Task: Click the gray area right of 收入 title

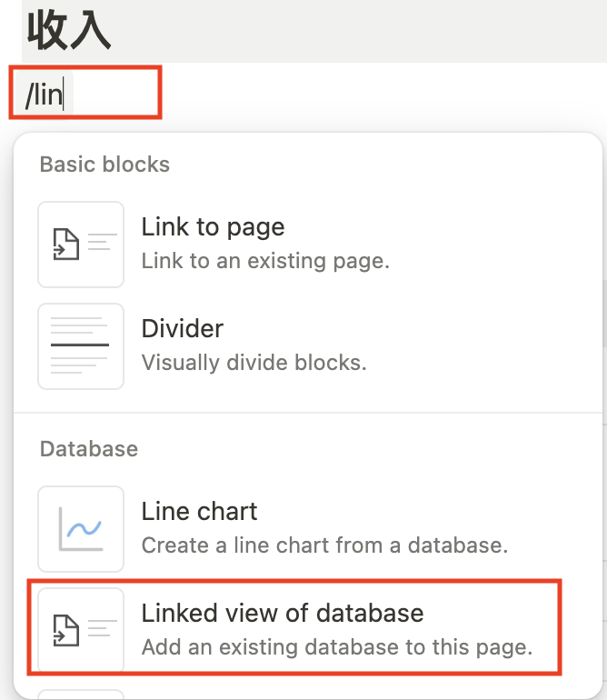Action: tap(363, 32)
